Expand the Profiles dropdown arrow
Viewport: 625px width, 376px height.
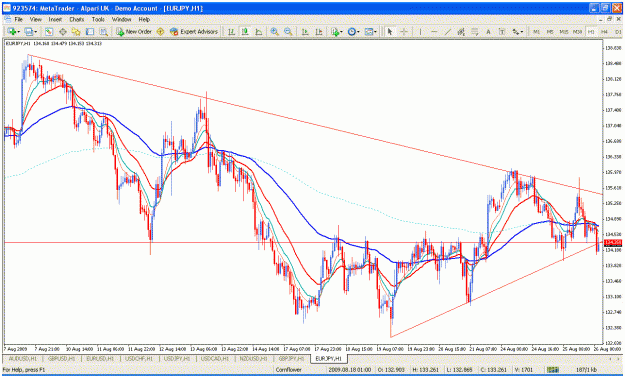[36, 32]
